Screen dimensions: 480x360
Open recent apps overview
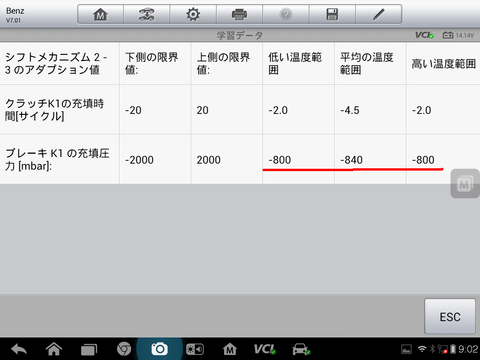(x=89, y=349)
